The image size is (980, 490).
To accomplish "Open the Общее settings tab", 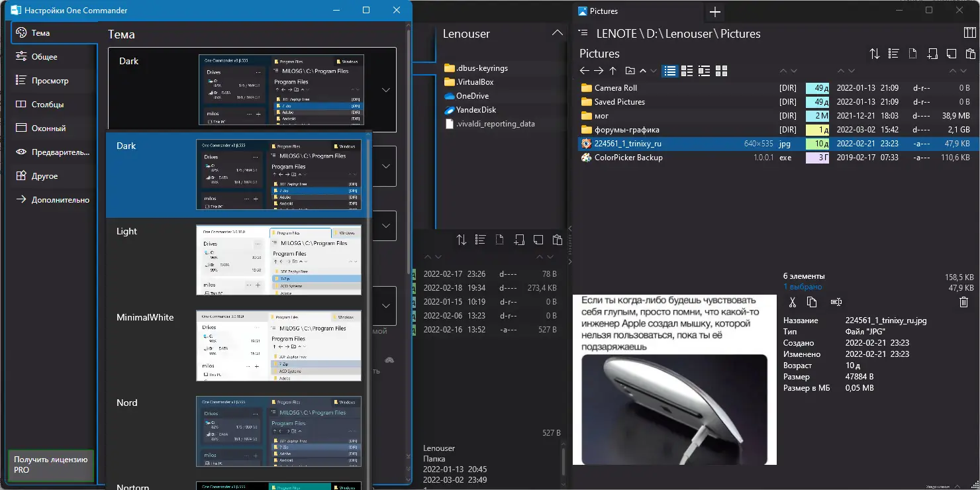I will pyautogui.click(x=54, y=57).
